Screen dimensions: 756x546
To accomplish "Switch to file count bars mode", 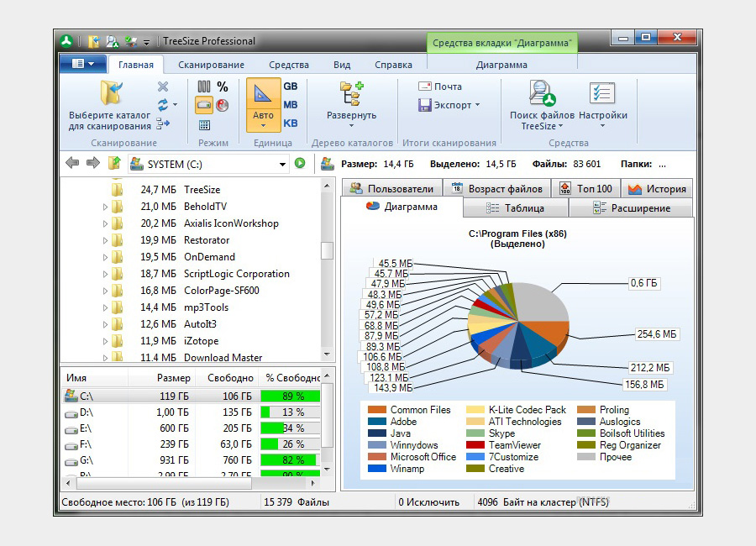I will click(204, 87).
